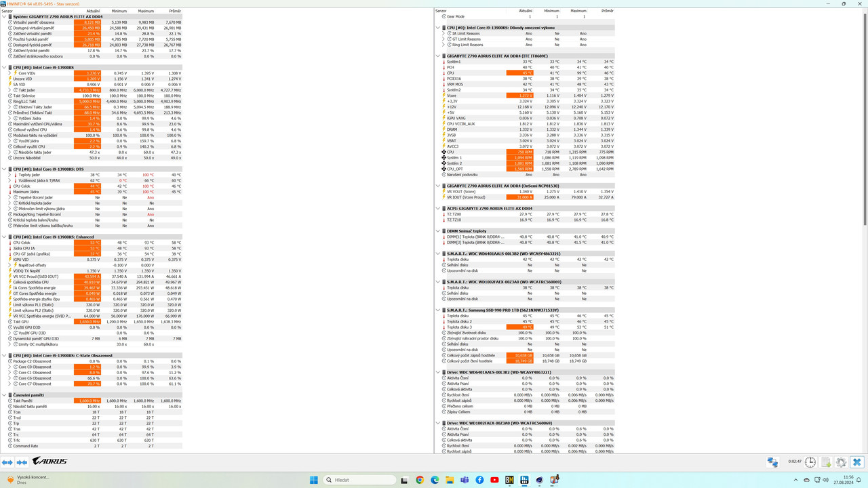The image size is (868, 488).
Task: Open Microsoft Edge from the taskbar
Action: [435, 480]
